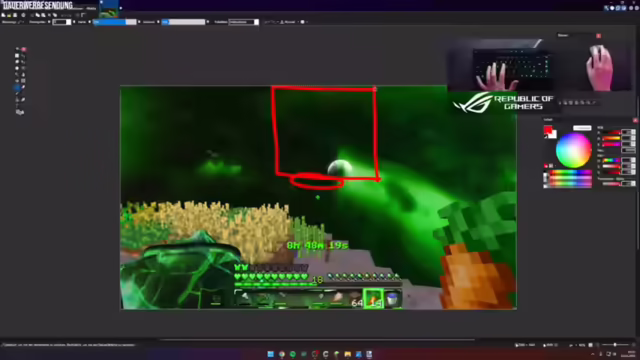640x360 pixels.
Task: Click the New file toolbar icon
Action: [4, 15]
